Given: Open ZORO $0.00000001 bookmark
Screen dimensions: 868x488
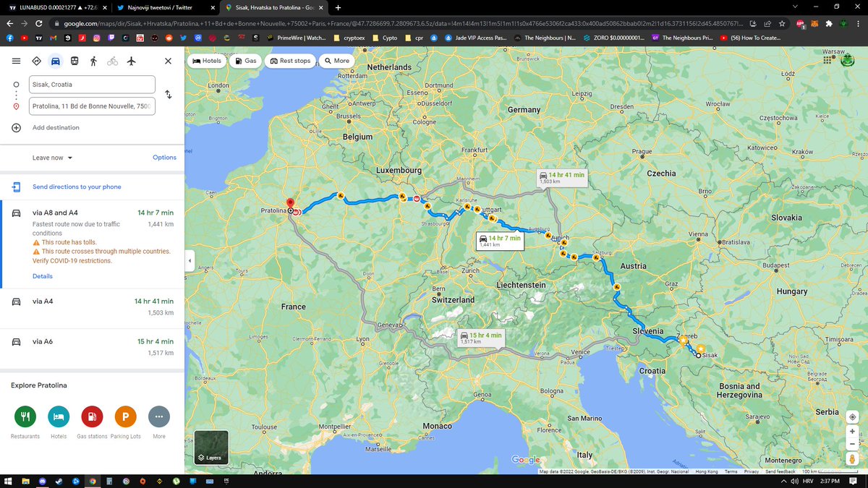Looking at the screenshot, I should pos(613,38).
